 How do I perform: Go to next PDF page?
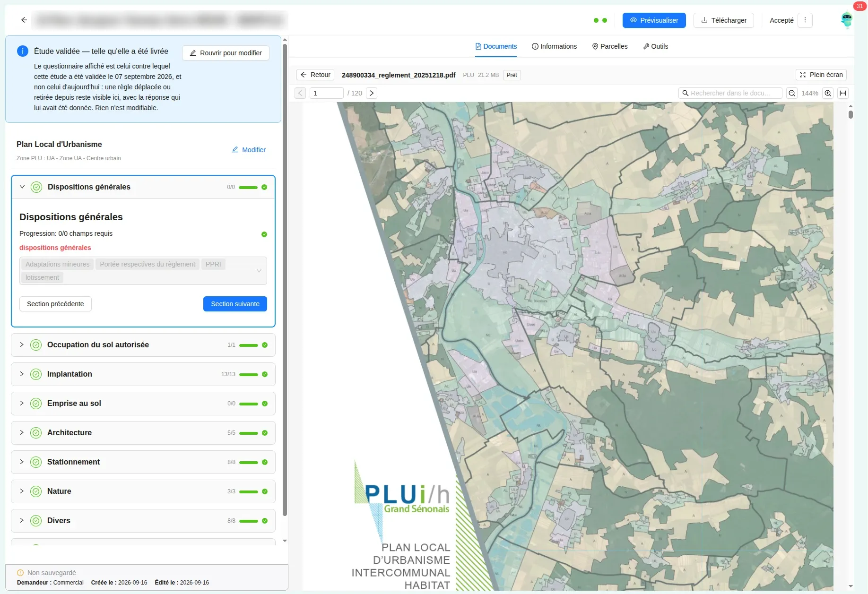coord(372,93)
